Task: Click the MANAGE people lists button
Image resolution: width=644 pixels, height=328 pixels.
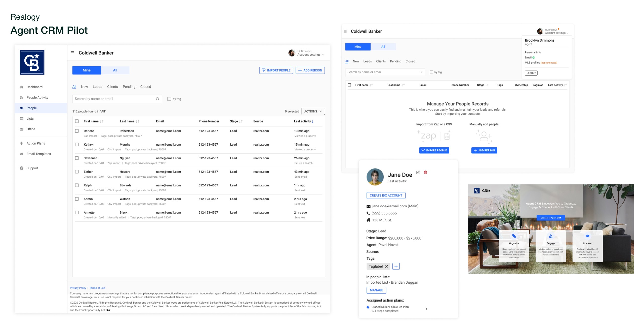Action: pyautogui.click(x=376, y=290)
